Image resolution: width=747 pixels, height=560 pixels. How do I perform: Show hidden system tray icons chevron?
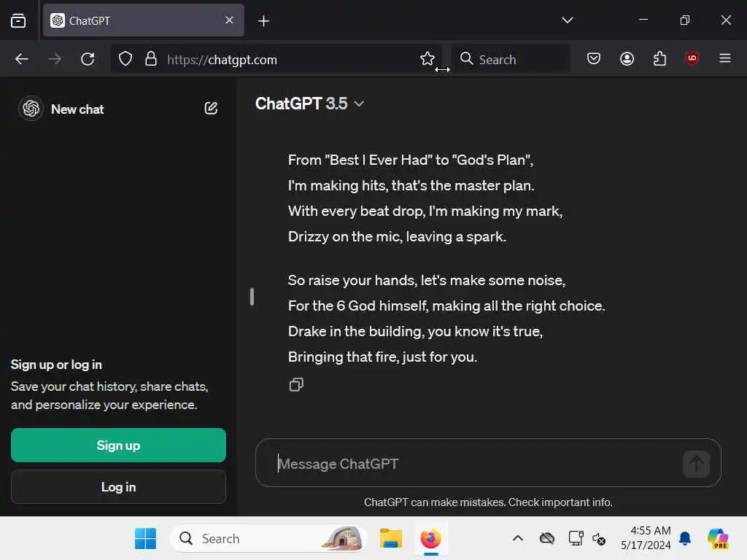(518, 539)
